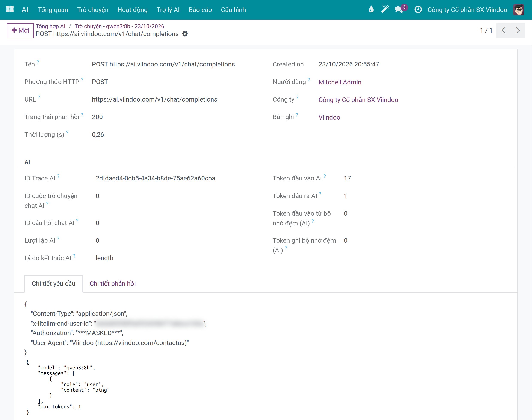The image size is (532, 420).
Task: Go to next record arrow
Action: (518, 30)
